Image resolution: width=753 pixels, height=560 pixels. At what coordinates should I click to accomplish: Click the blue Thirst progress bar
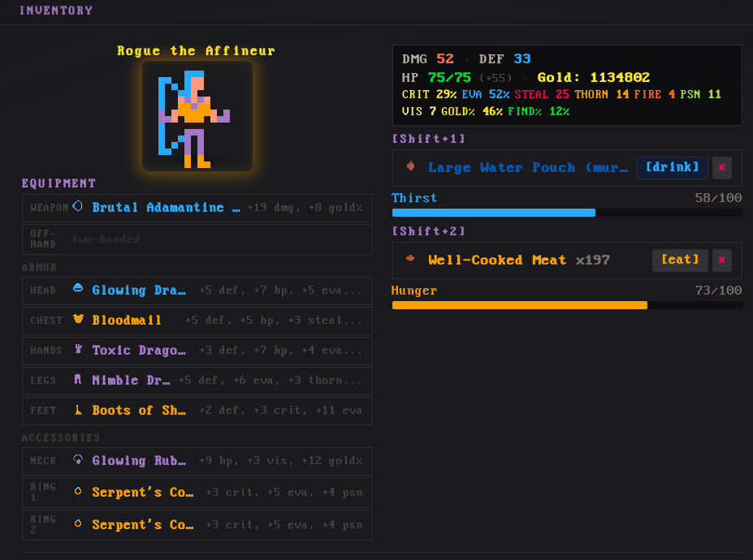(567, 213)
